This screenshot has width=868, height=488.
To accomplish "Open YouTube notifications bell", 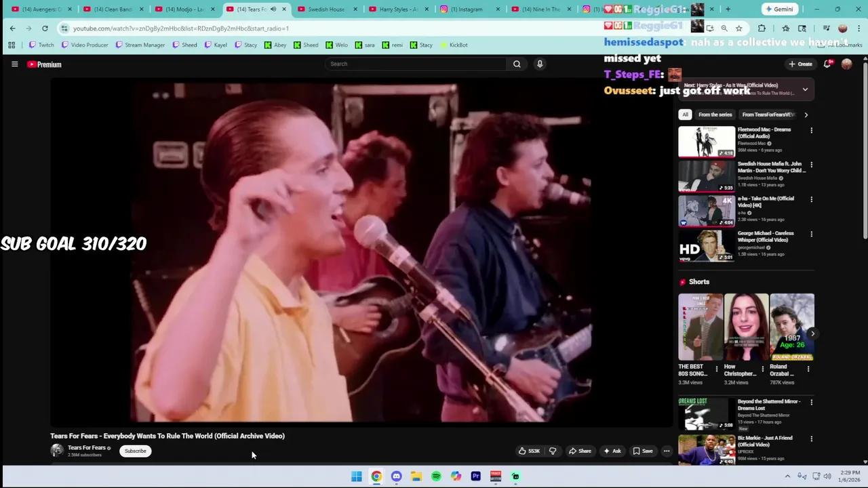I will tap(827, 64).
